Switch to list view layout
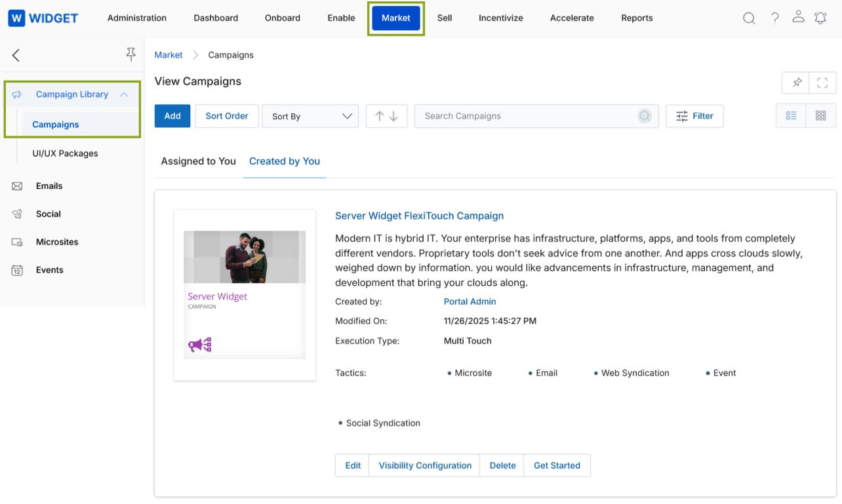Screen dimensions: 842x504 pyautogui.click(x=791, y=115)
